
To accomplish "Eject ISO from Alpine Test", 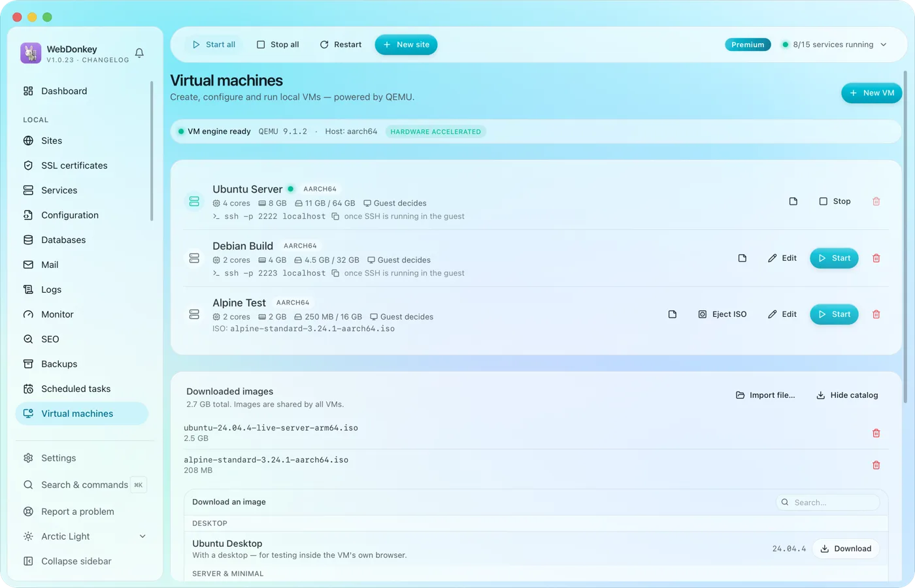I will tap(722, 314).
